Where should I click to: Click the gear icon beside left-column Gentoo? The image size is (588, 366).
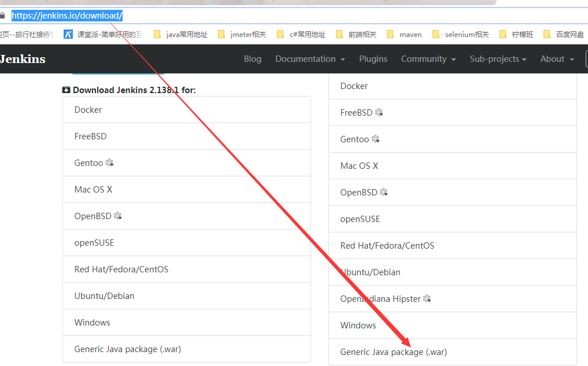pyautogui.click(x=109, y=162)
